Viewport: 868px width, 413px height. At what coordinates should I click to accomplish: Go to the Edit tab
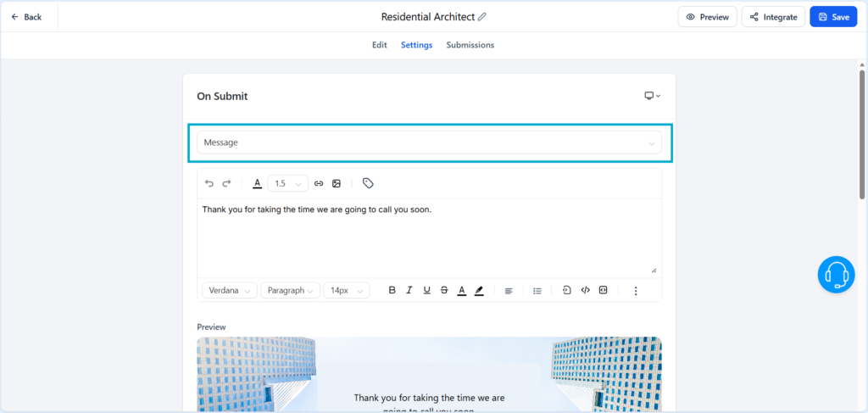[x=379, y=45]
